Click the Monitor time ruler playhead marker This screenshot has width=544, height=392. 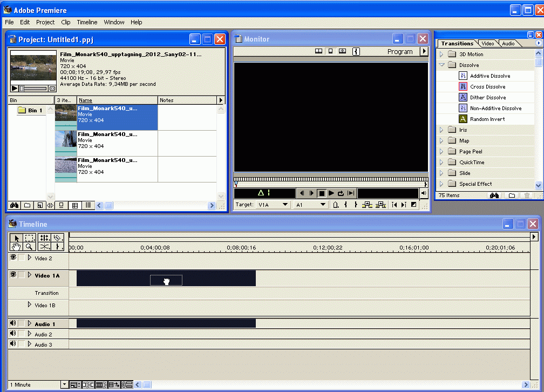(x=236, y=184)
